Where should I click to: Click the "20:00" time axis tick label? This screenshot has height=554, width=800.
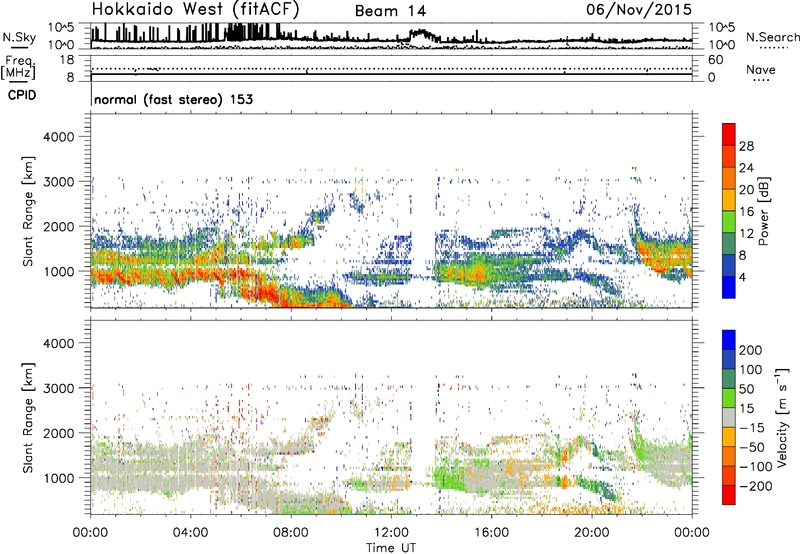coord(592,533)
